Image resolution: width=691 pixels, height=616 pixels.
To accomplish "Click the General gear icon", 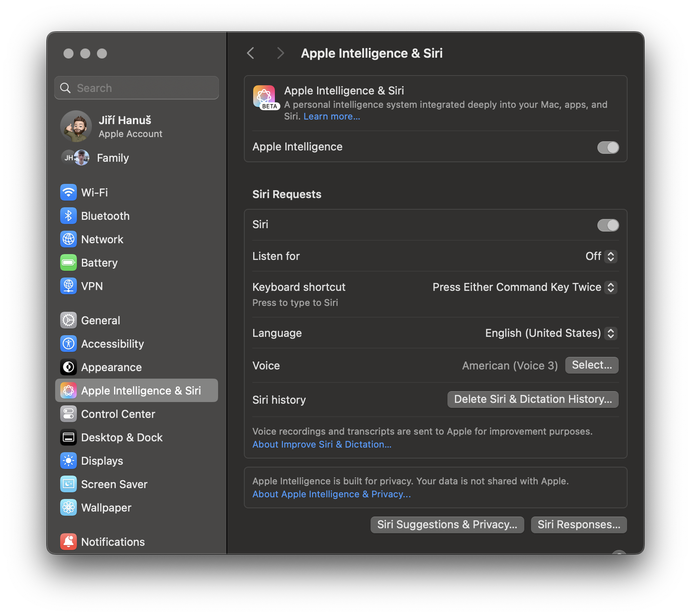I will pos(69,320).
